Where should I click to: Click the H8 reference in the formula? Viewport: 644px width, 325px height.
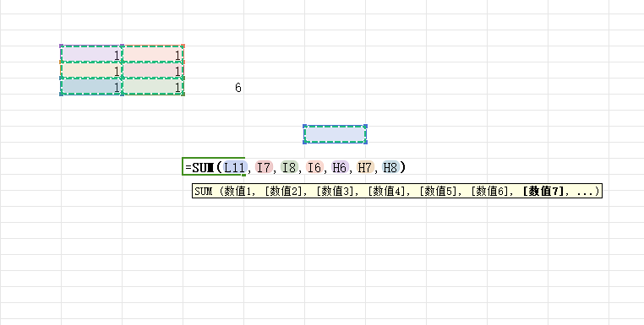[390, 167]
